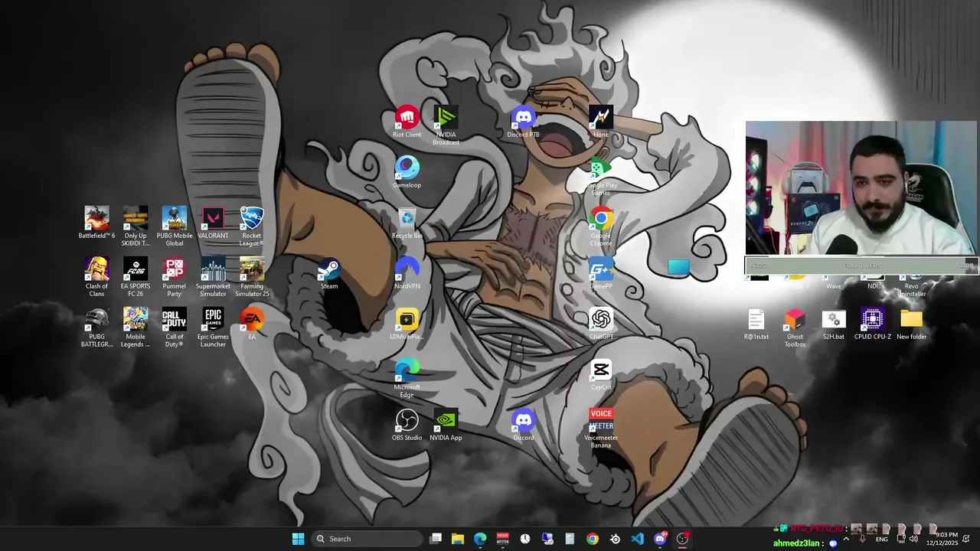The width and height of the screenshot is (980, 551).
Task: Select the cyan file icon near moon
Action: [x=678, y=267]
